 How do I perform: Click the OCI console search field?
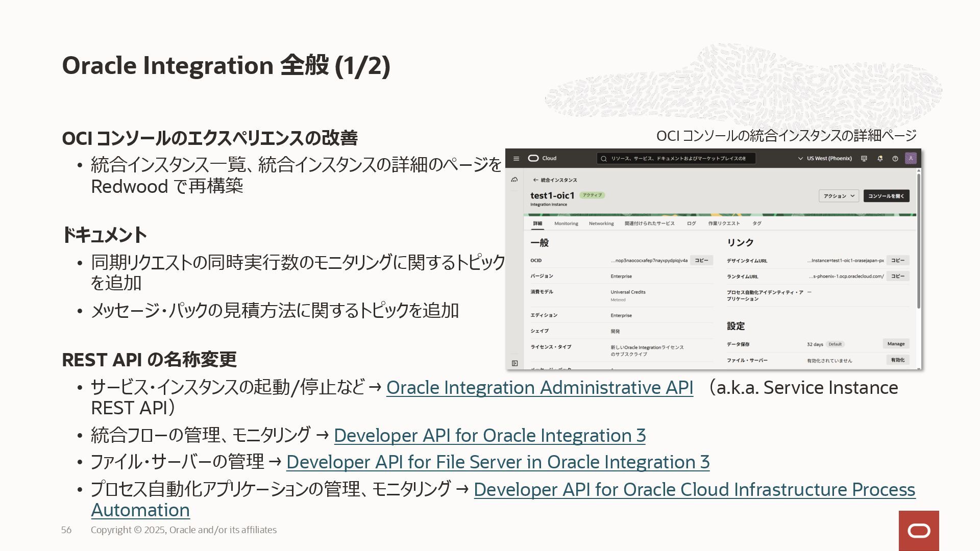point(676,159)
